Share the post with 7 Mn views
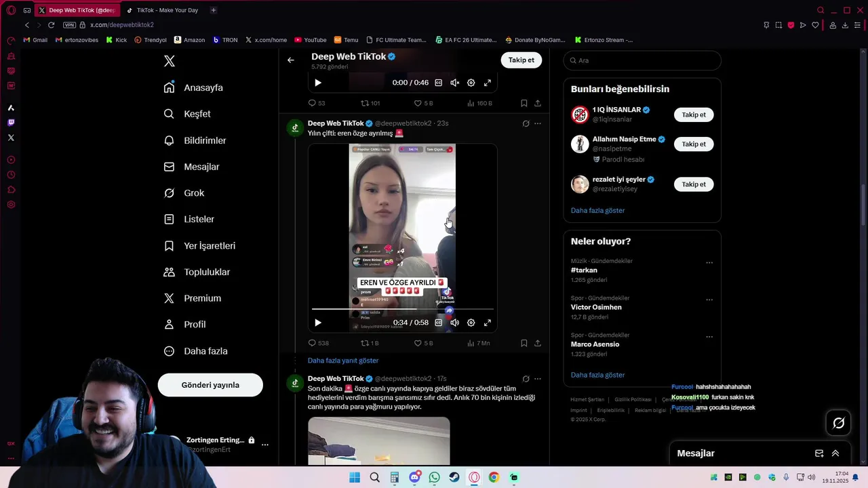 click(x=538, y=343)
